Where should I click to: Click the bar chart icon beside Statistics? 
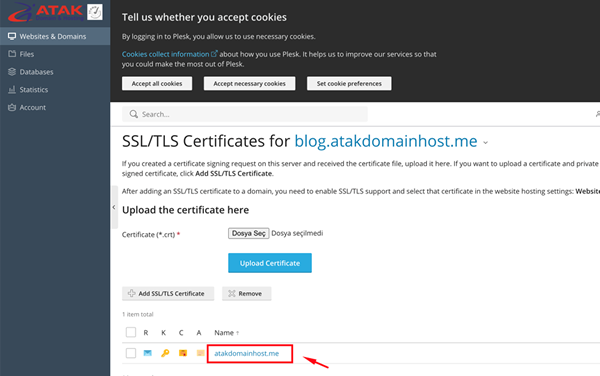(12, 90)
